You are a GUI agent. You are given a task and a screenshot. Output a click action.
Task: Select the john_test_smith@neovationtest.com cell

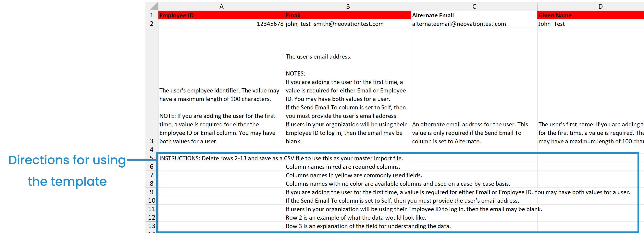tap(348, 23)
